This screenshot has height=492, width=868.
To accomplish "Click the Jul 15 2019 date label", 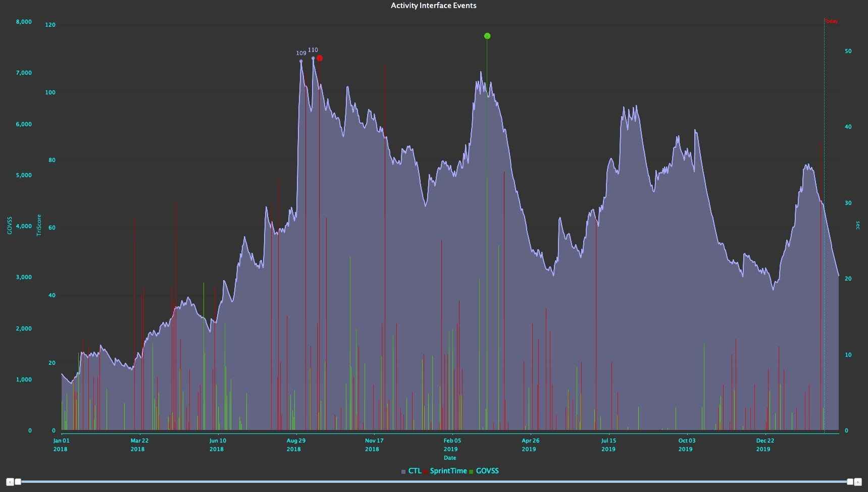I will click(608, 445).
